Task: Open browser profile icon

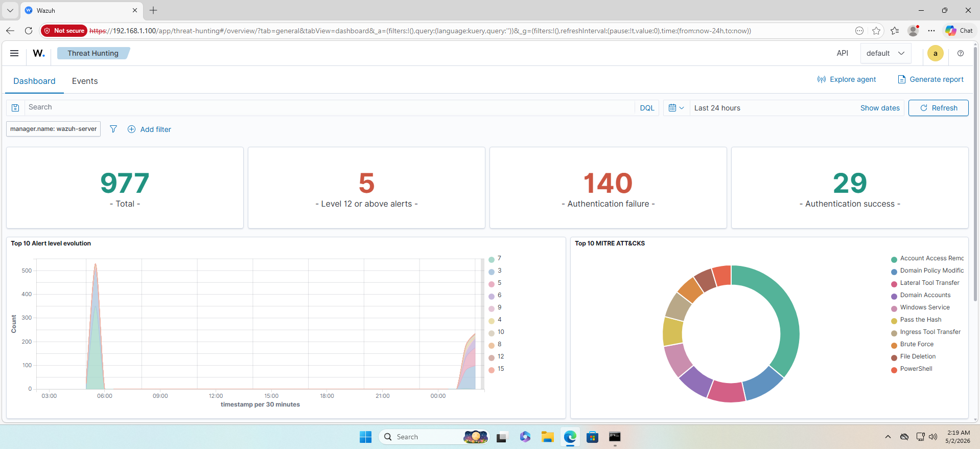Action: click(913, 31)
